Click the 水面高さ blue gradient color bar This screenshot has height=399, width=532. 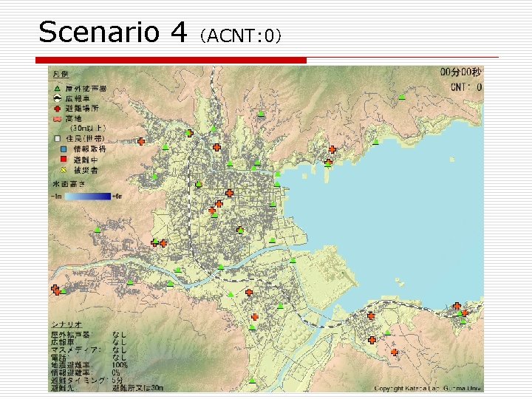click(x=88, y=196)
